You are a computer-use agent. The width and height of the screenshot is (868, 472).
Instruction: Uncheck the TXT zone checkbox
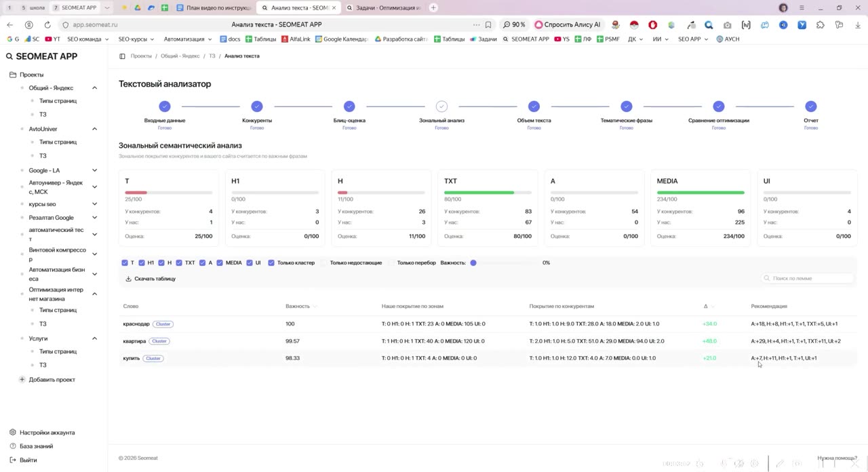pyautogui.click(x=179, y=262)
